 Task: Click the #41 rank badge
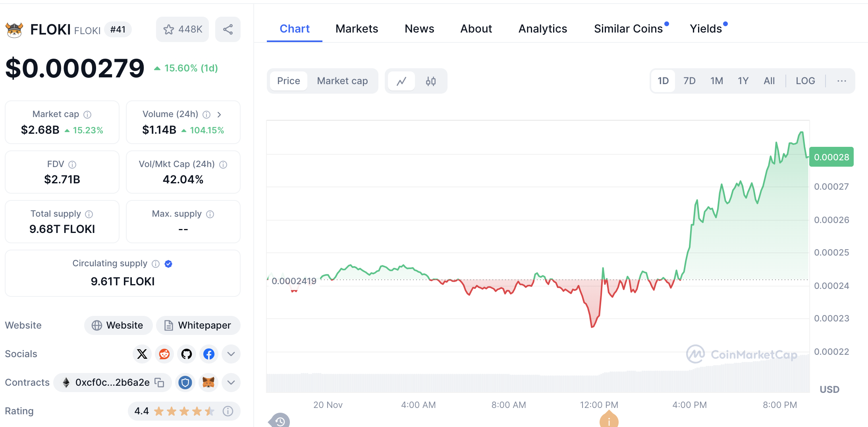coord(118,30)
